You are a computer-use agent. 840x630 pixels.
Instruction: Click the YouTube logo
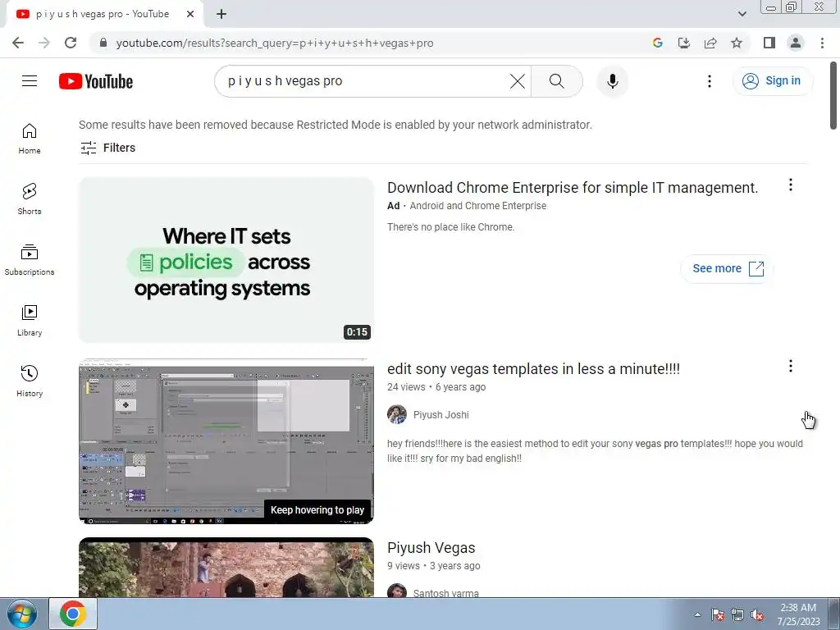pos(96,81)
